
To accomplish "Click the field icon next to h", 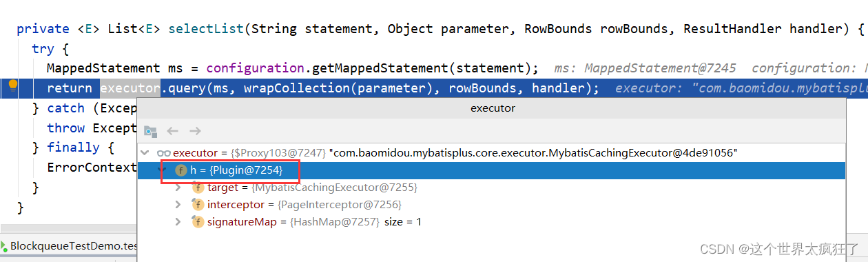I will click(181, 170).
